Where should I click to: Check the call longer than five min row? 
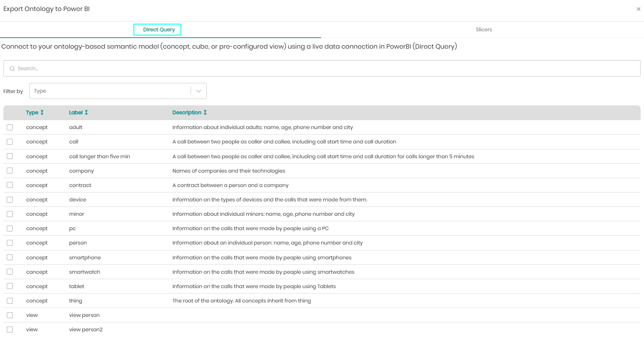pos(10,156)
